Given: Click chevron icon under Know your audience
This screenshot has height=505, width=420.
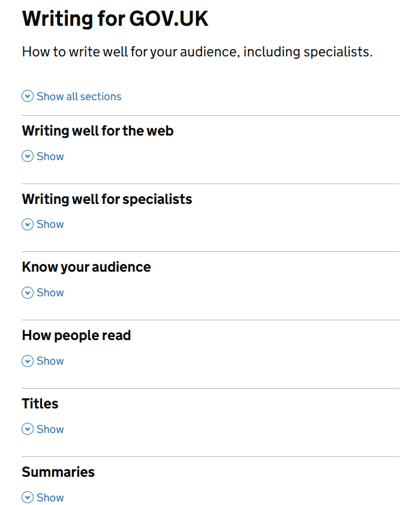Looking at the screenshot, I should click(28, 293).
